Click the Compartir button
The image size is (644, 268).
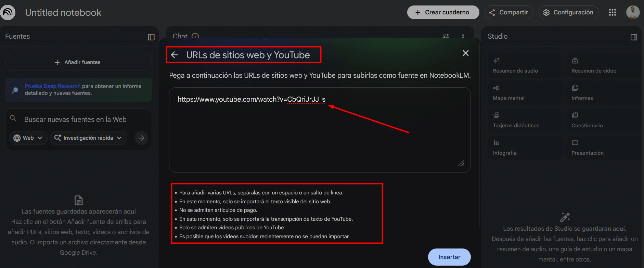(509, 12)
